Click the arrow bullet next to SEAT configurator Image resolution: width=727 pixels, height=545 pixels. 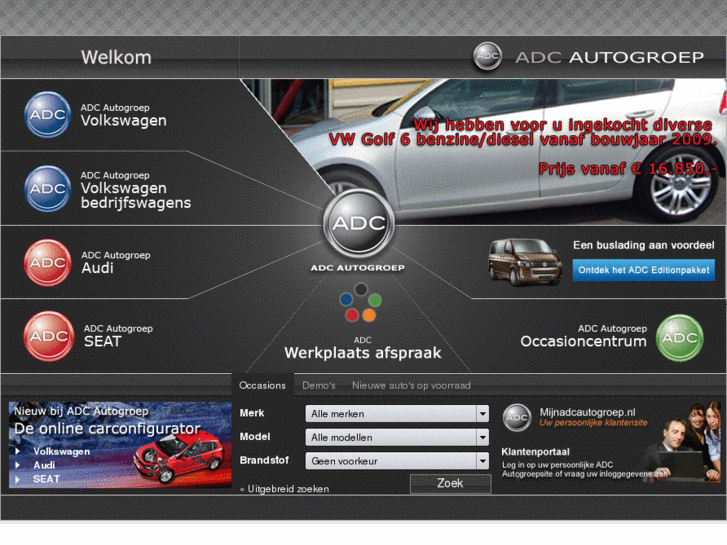18,479
